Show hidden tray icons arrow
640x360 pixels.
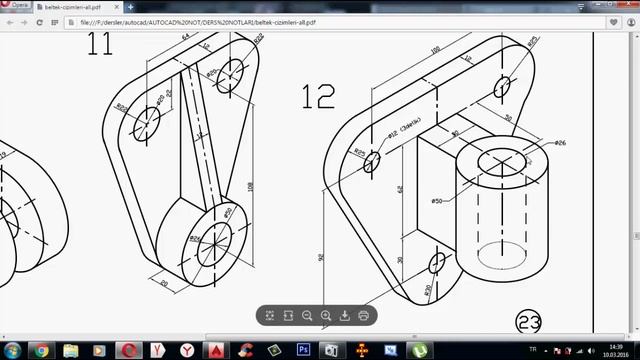(546, 351)
